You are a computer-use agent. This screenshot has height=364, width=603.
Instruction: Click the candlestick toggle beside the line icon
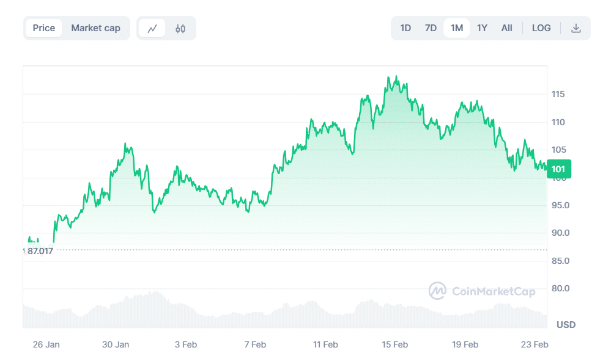tap(180, 27)
